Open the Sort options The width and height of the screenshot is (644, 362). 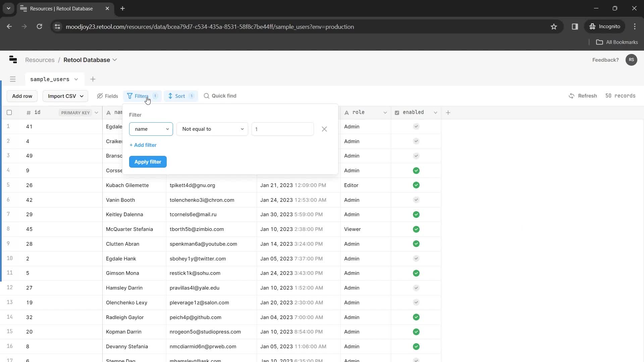pos(181,96)
